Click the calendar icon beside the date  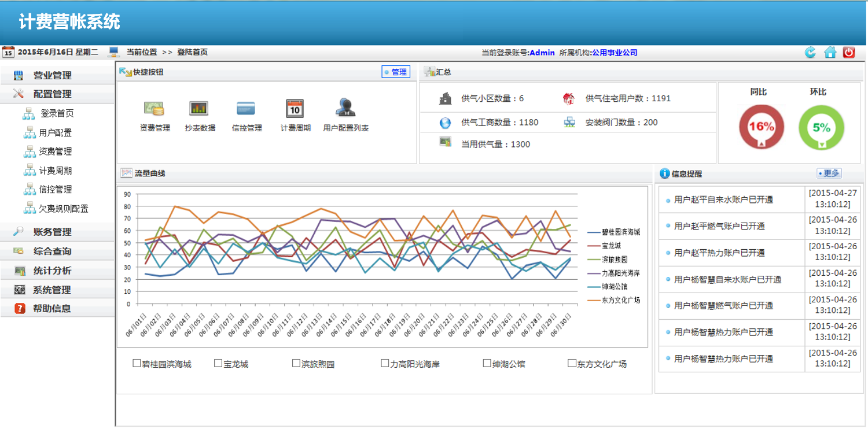8,52
